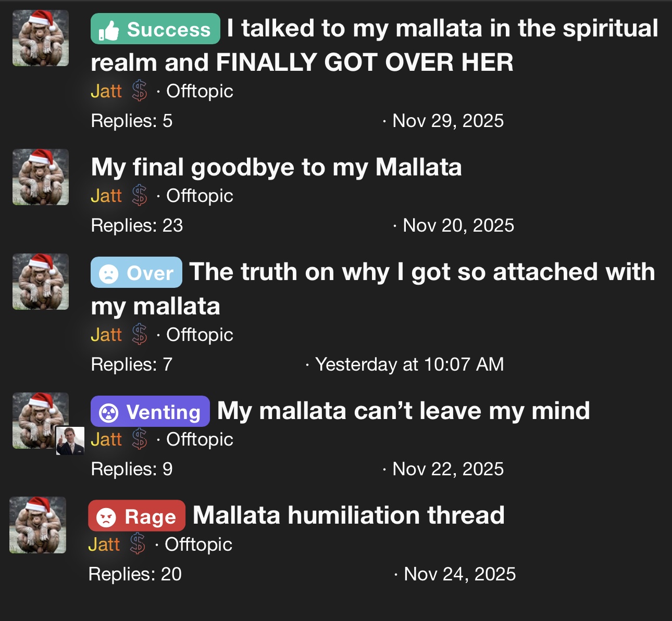
Task: Open 'Mallata humiliation thread' title
Action: pyautogui.click(x=348, y=515)
